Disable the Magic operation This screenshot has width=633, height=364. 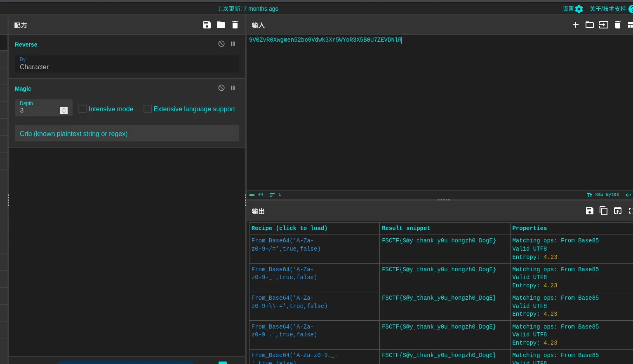[221, 88]
